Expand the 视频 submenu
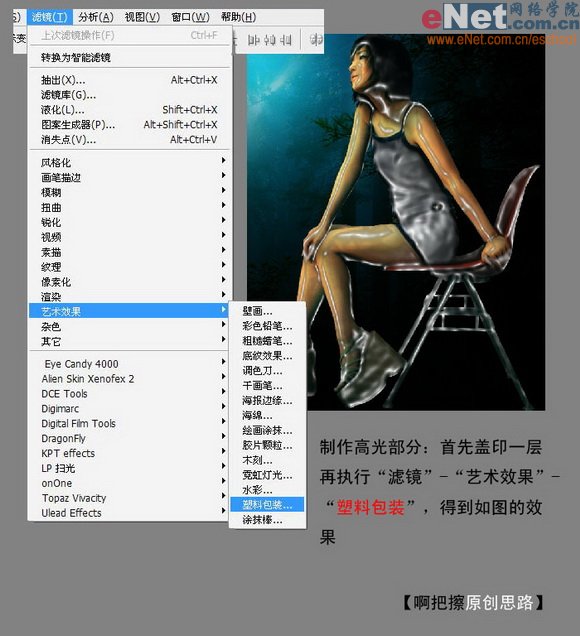Screen dimensions: 580x636 point(130,237)
